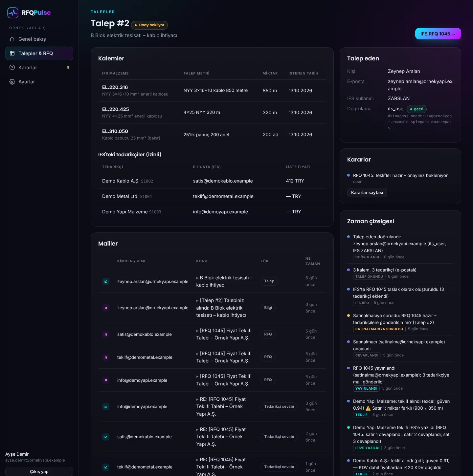
Task: Click the outgoing arrow icon for the teklif@demometal.example RFQ mail
Action: tap(106, 357)
